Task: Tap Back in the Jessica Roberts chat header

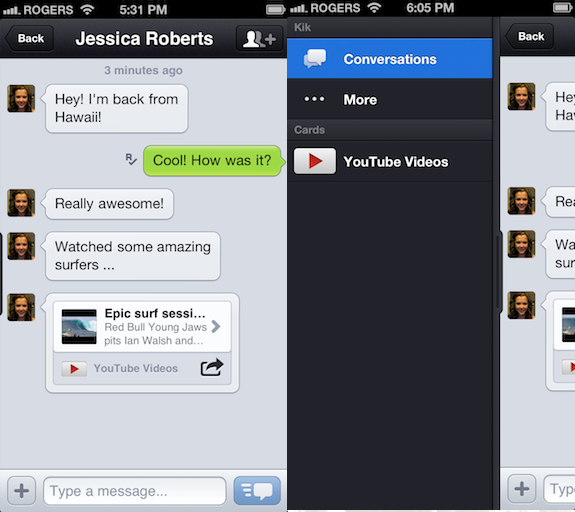Action: [x=30, y=38]
